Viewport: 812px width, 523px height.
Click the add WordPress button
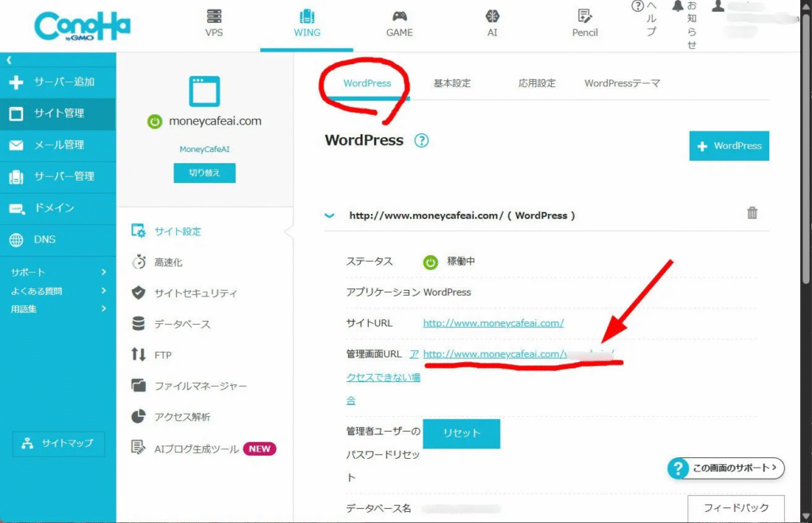(x=729, y=146)
